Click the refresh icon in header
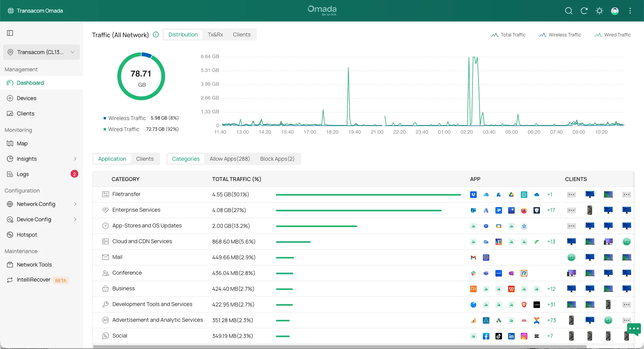Viewport: 644px width, 349px height. pyautogui.click(x=584, y=11)
